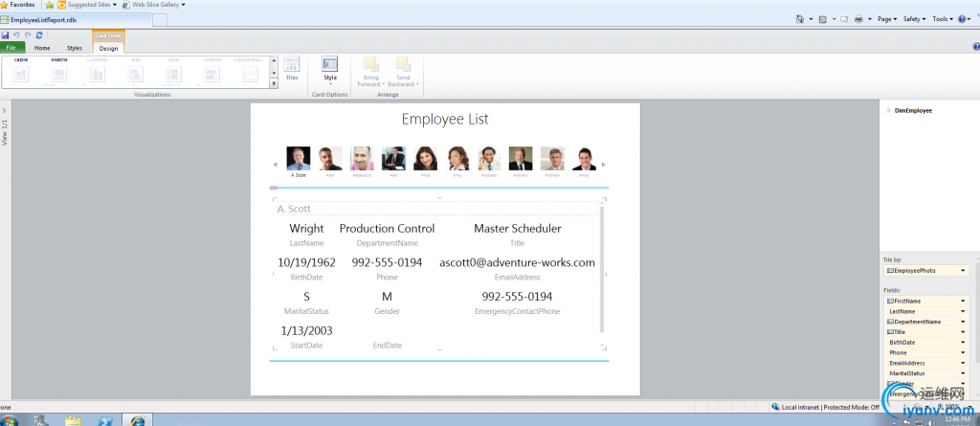
Task: Open the EmployeePhoto Tile by dropdown
Action: coord(963,271)
